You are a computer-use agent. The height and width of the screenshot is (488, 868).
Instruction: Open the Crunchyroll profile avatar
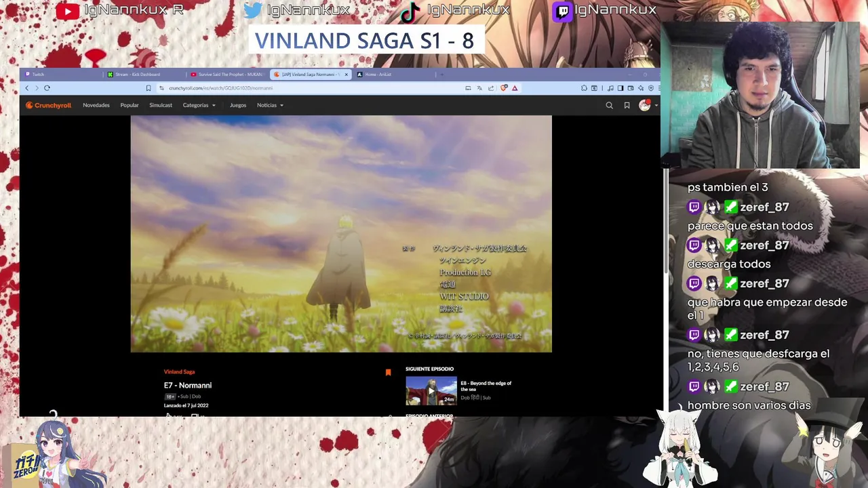[644, 105]
